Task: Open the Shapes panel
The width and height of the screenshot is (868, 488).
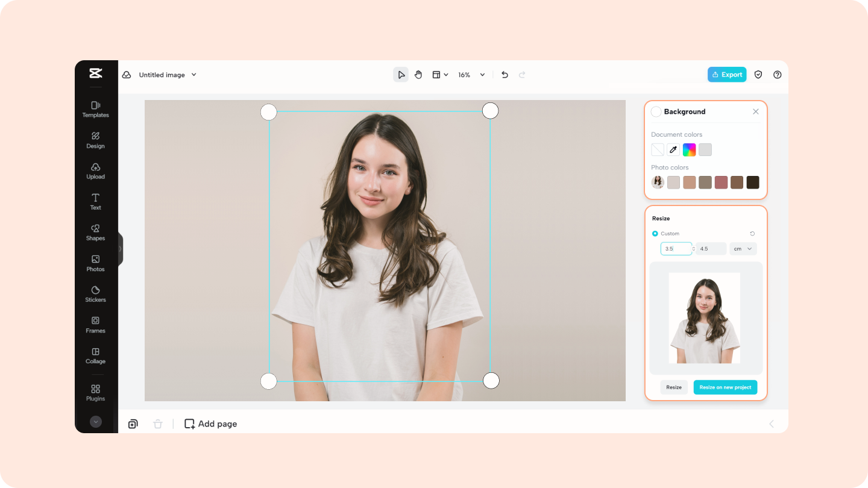Action: pyautogui.click(x=95, y=232)
